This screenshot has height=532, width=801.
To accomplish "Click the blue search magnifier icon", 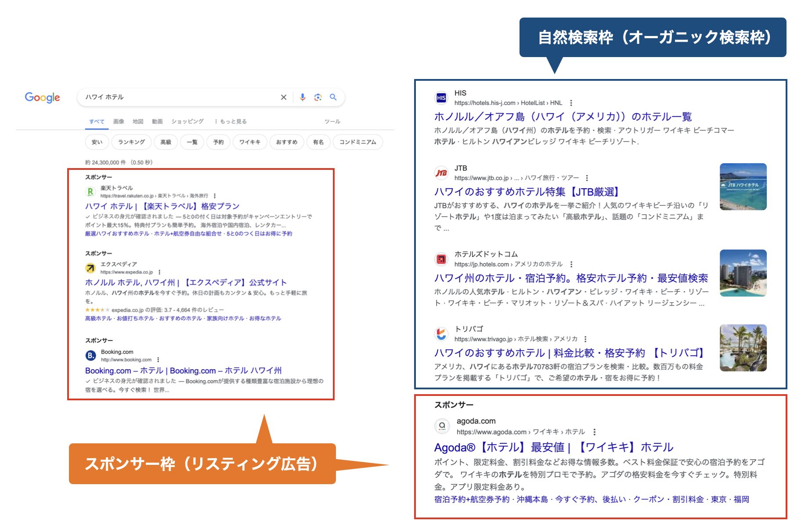I will [333, 97].
